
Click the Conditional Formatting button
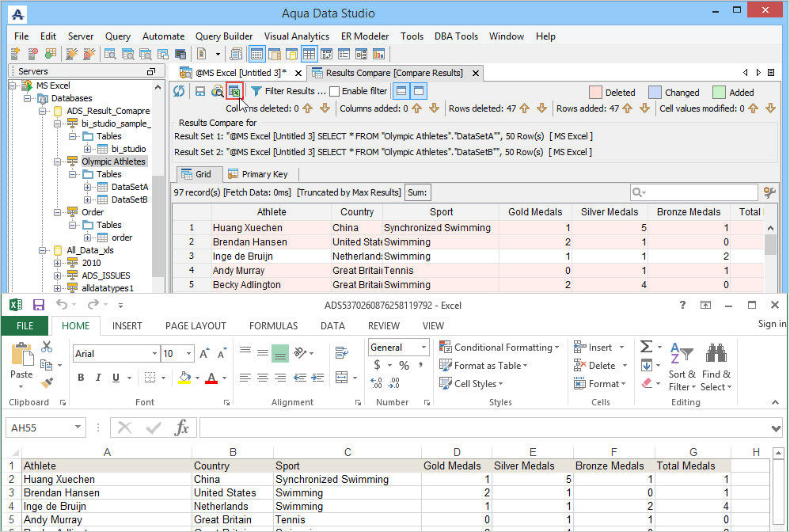pyautogui.click(x=499, y=348)
